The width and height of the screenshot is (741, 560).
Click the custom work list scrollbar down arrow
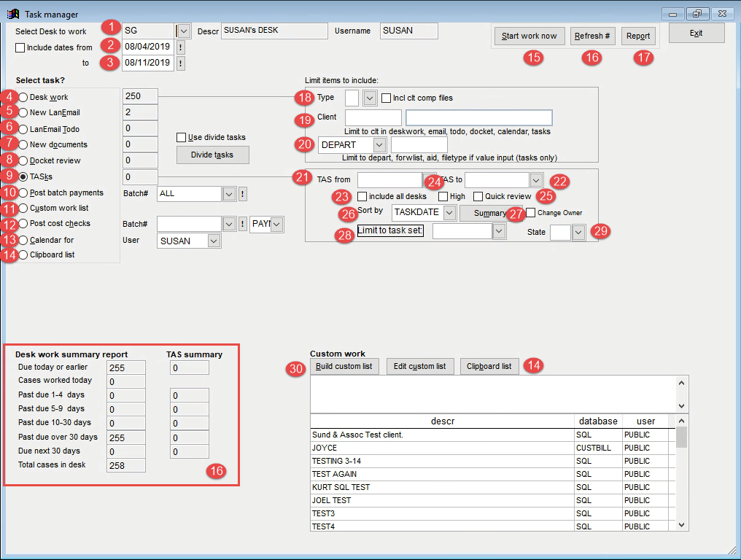pyautogui.click(x=681, y=524)
